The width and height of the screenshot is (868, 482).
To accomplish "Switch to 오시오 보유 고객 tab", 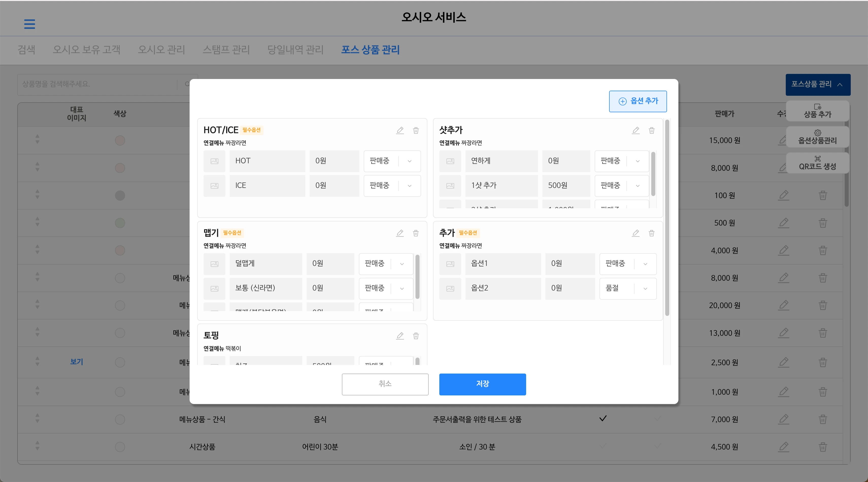I will (x=87, y=50).
